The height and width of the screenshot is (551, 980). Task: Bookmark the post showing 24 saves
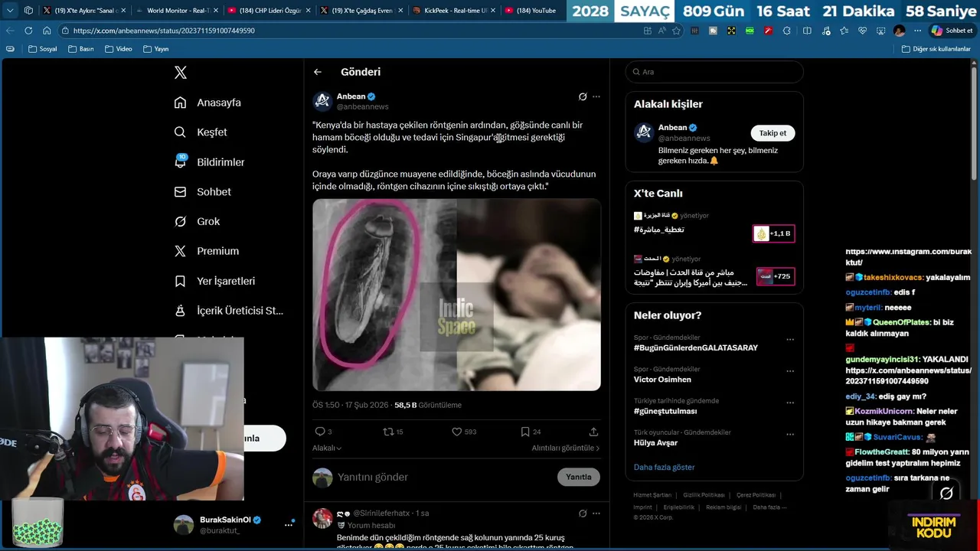click(531, 432)
